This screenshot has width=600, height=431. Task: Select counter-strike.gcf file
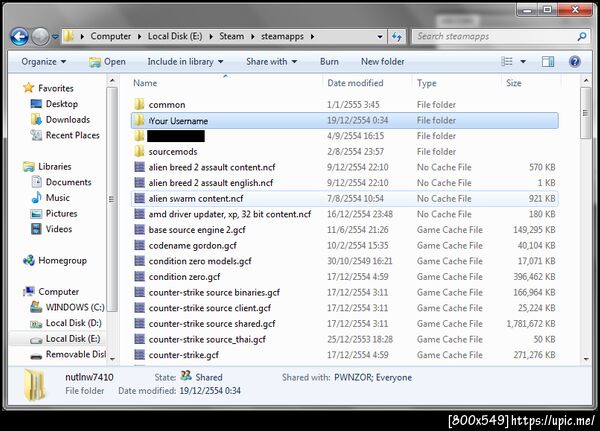344,355
